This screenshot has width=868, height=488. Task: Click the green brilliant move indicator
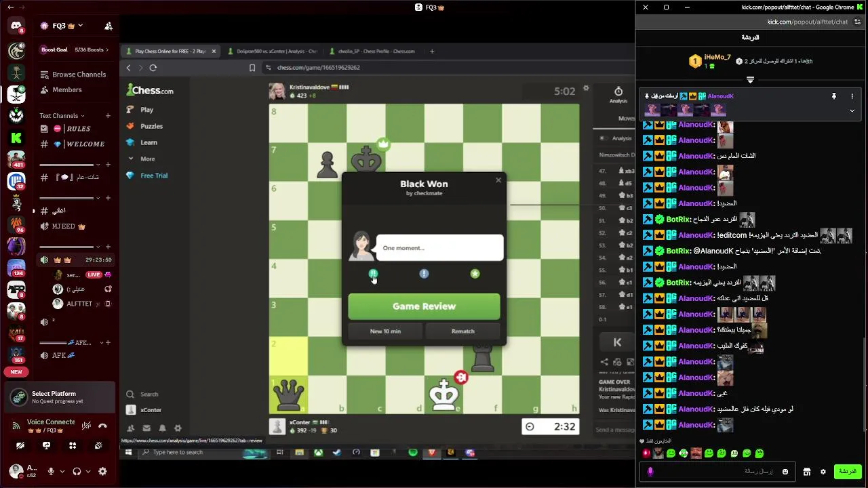(x=373, y=274)
